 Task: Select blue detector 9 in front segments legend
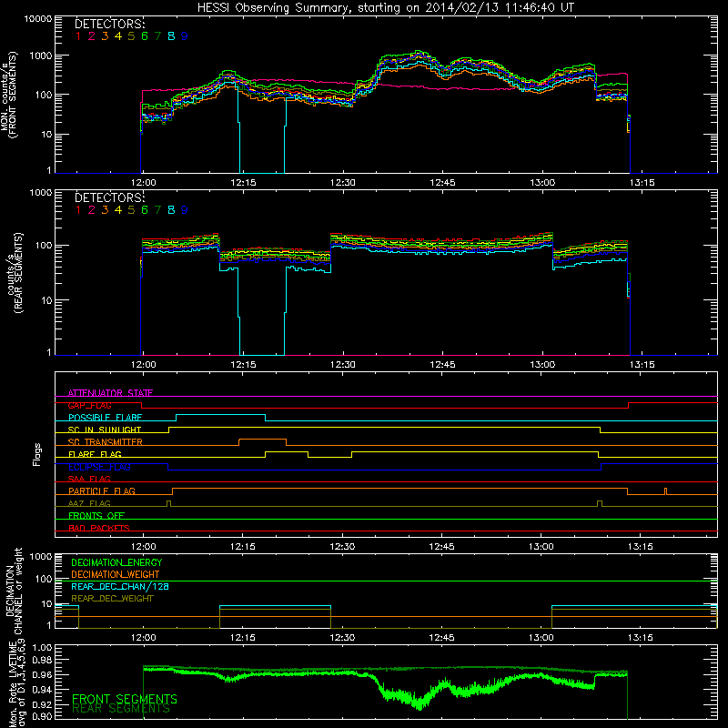click(x=185, y=36)
